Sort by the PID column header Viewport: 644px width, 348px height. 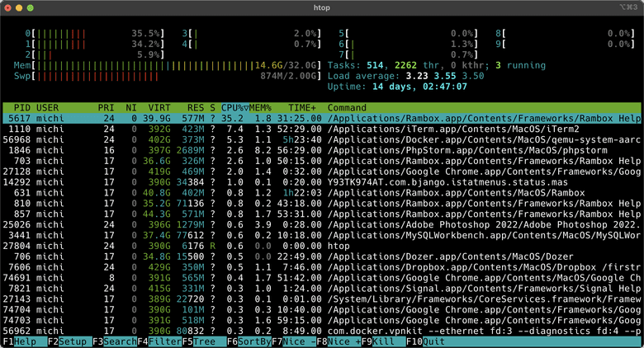[22, 107]
